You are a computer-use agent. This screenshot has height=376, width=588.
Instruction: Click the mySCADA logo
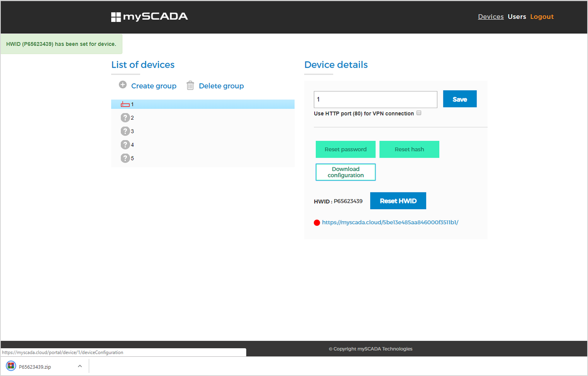(149, 17)
